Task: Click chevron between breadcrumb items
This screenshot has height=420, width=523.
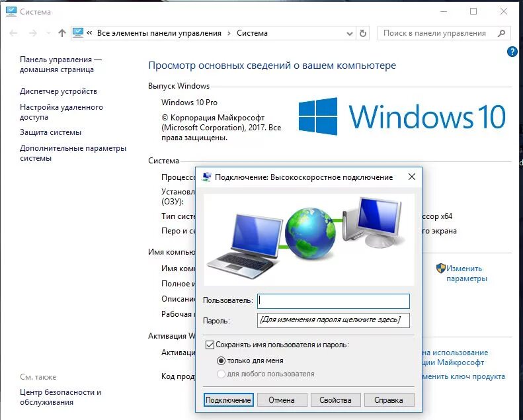Action: (229, 33)
